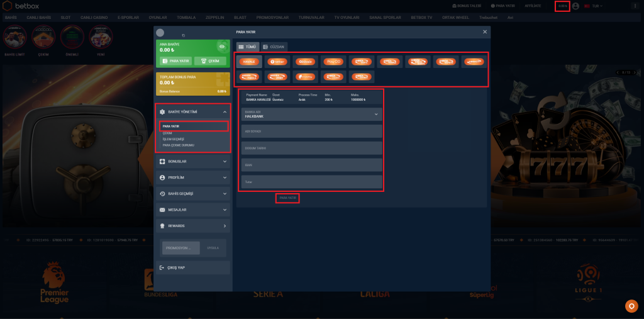
Task: Click the Bahis Geçmişi history icon
Action: pos(162,194)
